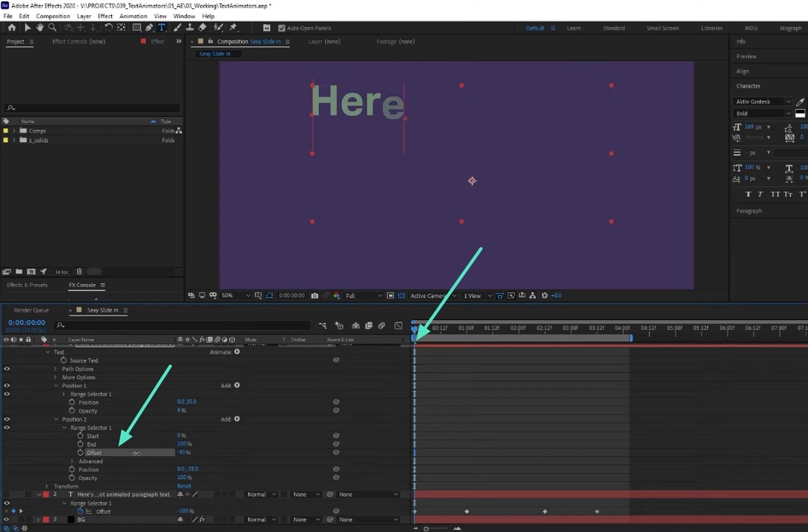Toggle stopwatch for Start property
The width and height of the screenshot is (808, 532).
pyautogui.click(x=80, y=436)
